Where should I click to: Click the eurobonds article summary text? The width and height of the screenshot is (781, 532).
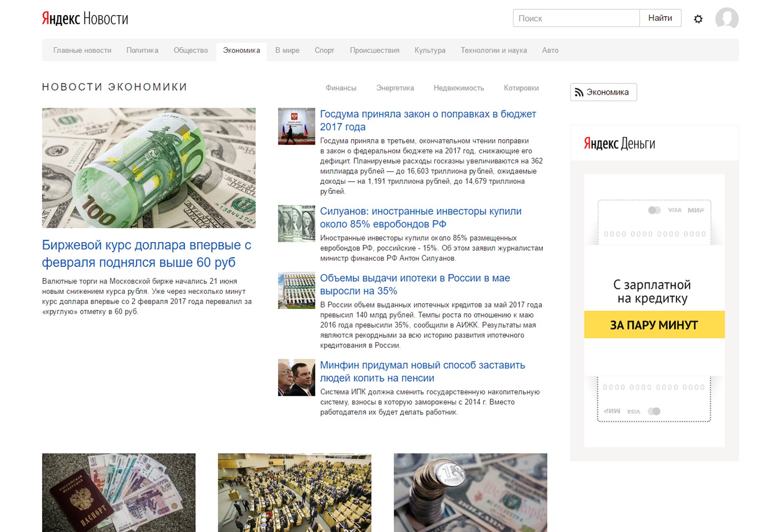[x=432, y=248]
